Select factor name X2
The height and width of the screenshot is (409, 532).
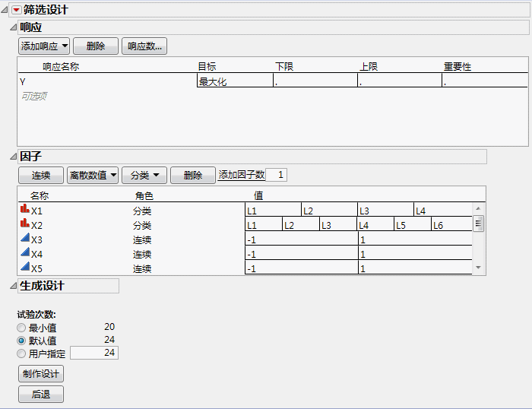point(36,226)
